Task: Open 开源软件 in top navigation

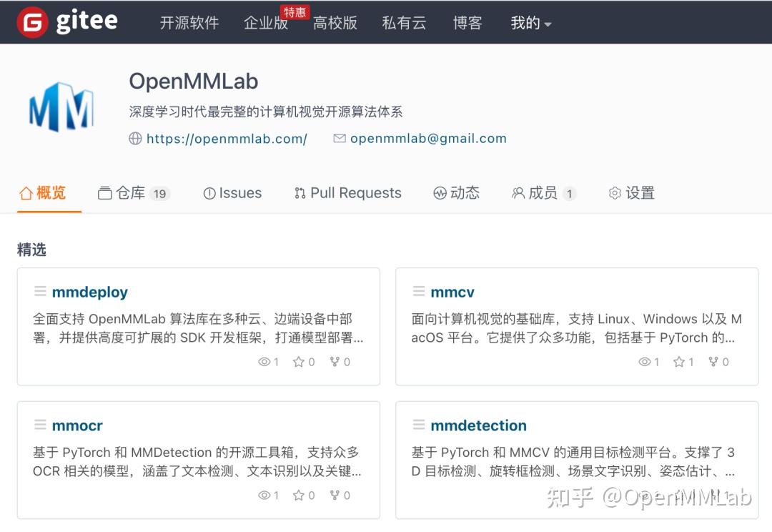Action: 189,23
